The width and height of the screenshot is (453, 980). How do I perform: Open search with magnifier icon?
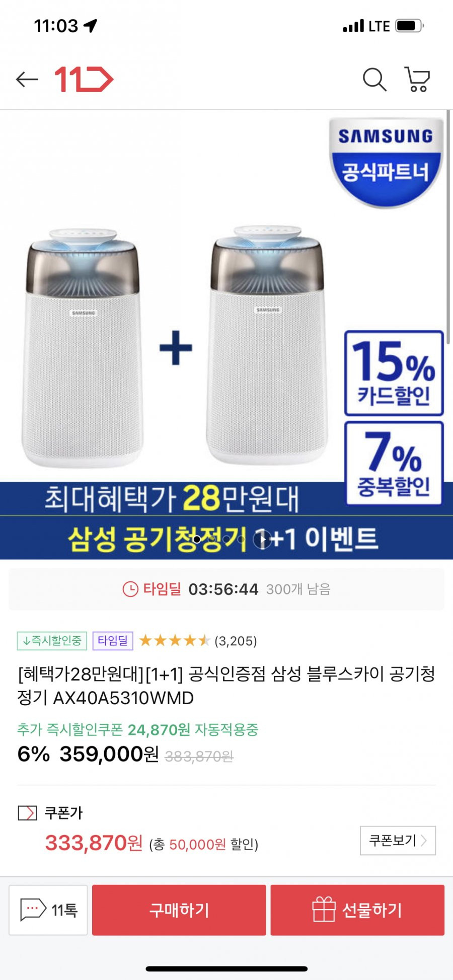point(374,80)
